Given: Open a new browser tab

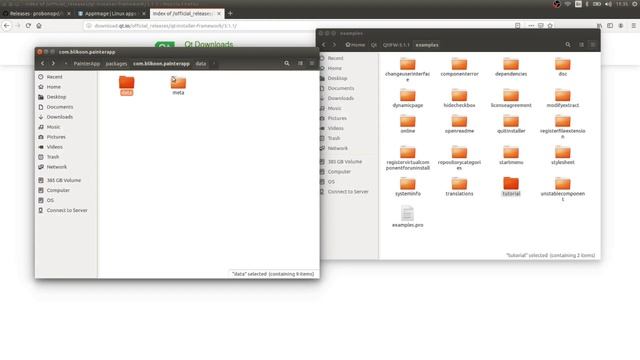Looking at the screenshot, I should 230,13.
